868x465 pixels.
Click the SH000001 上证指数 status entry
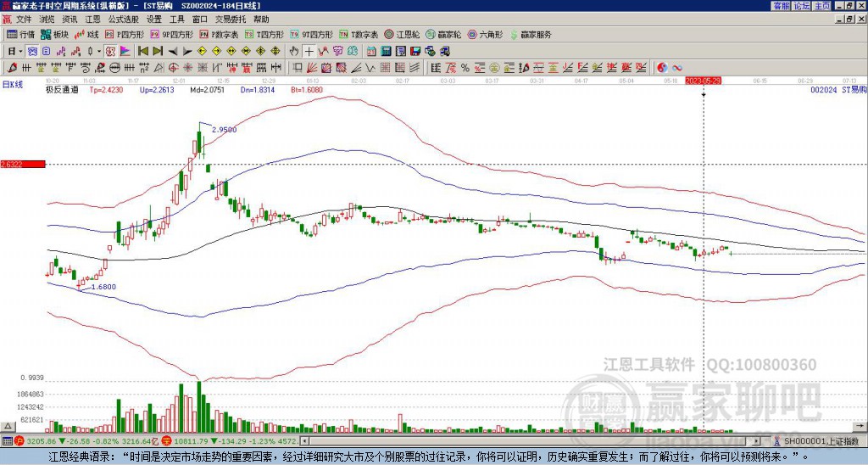pyautogui.click(x=821, y=441)
